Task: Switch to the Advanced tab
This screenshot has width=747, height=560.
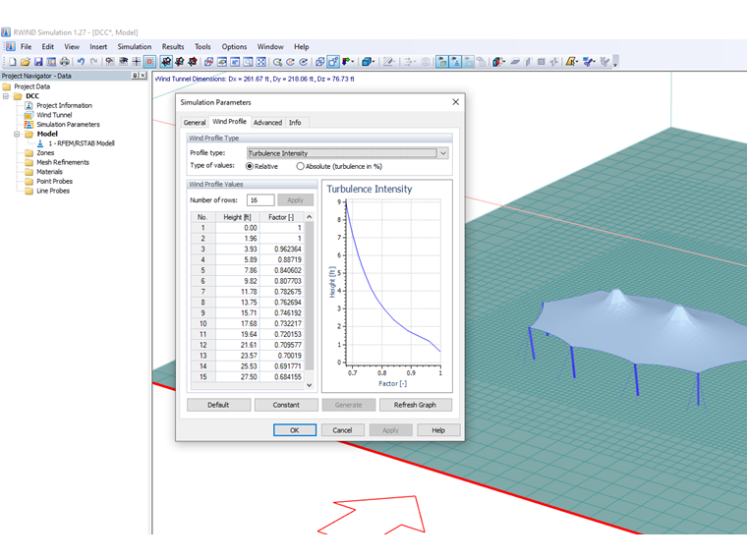Action: (x=267, y=123)
